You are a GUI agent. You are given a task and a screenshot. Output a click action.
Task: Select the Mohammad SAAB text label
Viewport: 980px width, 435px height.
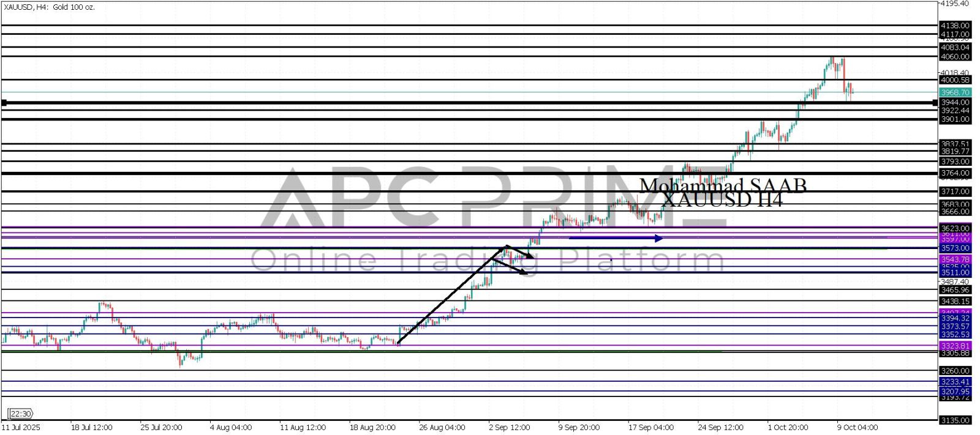coord(723,185)
